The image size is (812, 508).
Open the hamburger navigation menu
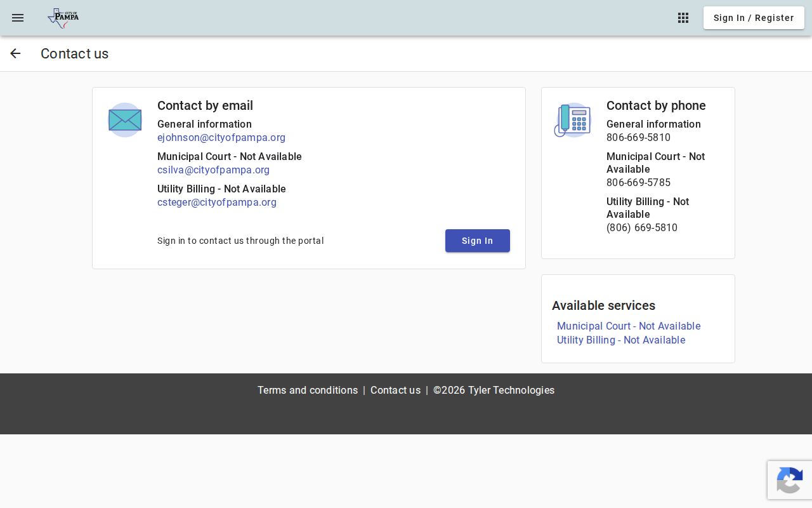[x=18, y=18]
